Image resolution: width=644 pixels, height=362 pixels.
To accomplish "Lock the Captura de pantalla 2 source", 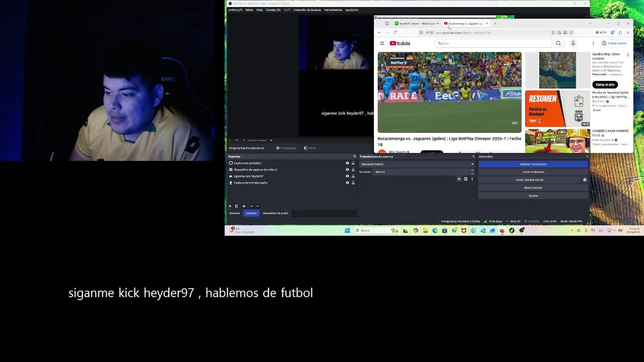I will coord(353,163).
